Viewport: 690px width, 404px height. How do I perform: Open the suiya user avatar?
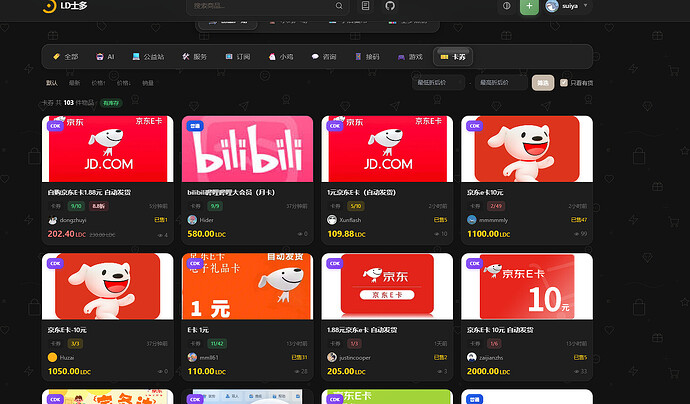[552, 6]
